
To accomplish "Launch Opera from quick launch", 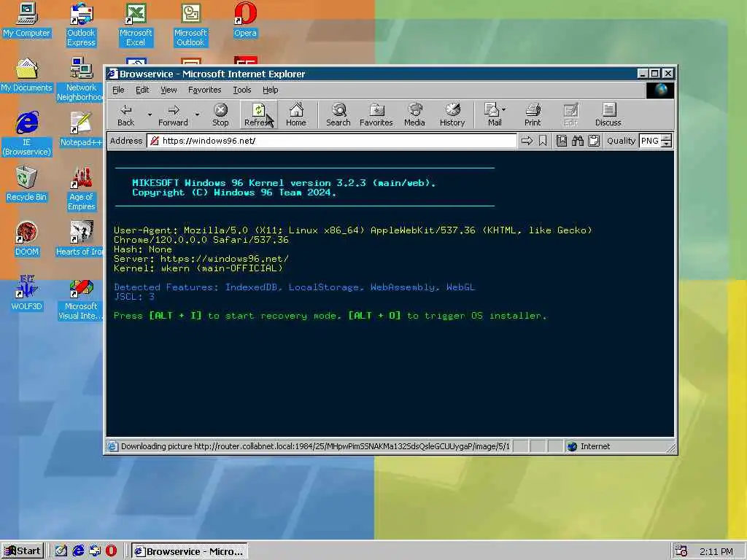I will tap(111, 551).
